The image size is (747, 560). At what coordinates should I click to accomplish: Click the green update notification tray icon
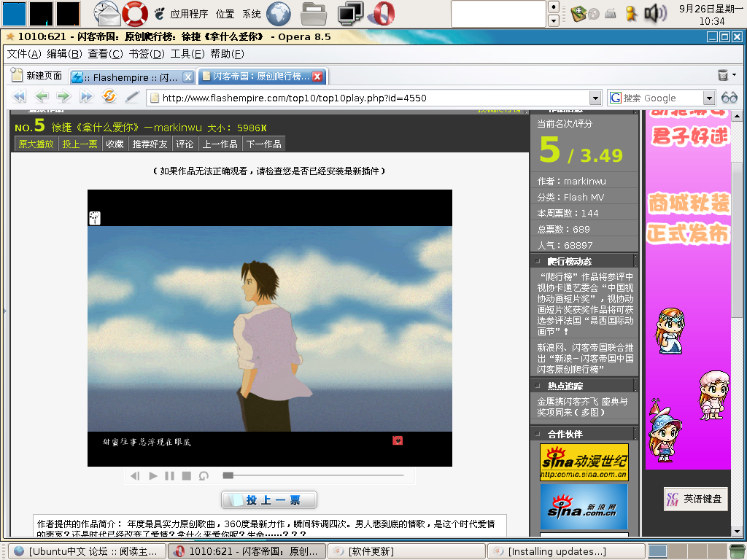tap(578, 14)
